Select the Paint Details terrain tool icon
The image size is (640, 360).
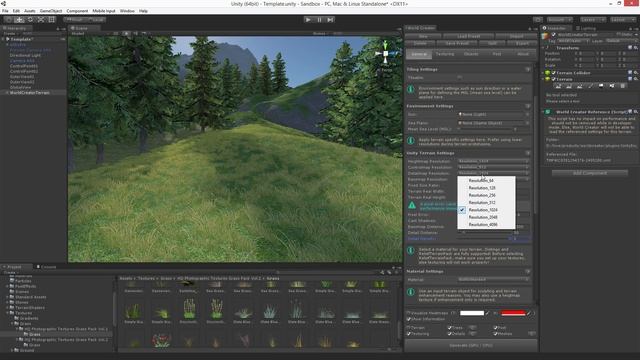point(611,86)
